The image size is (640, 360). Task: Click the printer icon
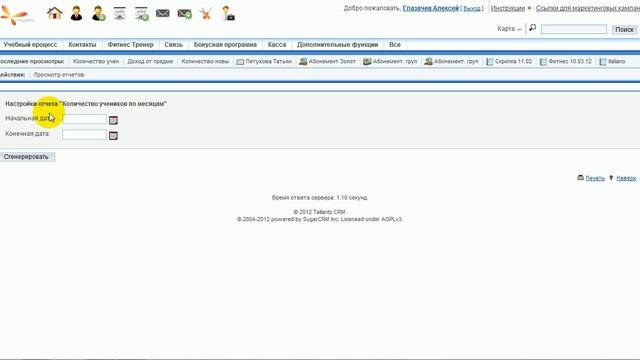click(x=580, y=178)
